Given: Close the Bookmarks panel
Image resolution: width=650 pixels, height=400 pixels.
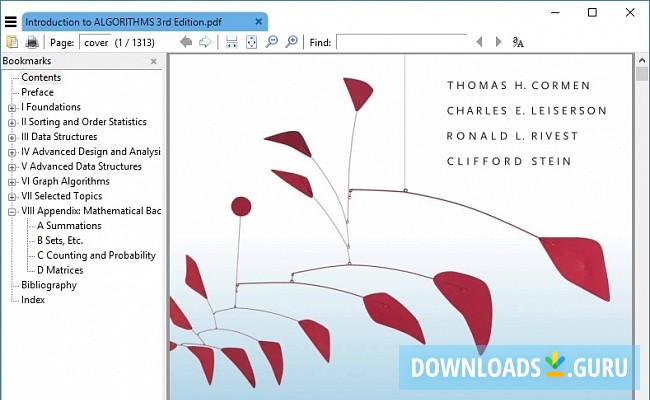Looking at the screenshot, I should coord(153,61).
